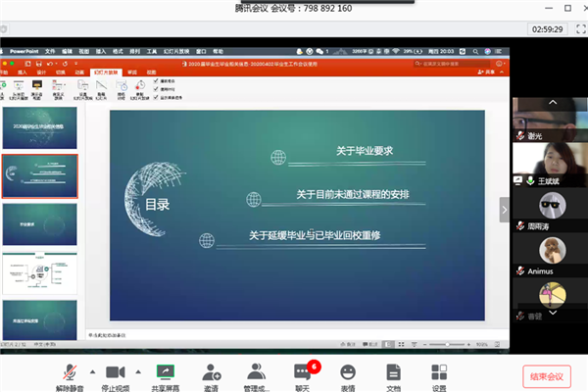The image size is (588, 392).
Task: Open the 文档 documents icon
Action: coord(393,372)
